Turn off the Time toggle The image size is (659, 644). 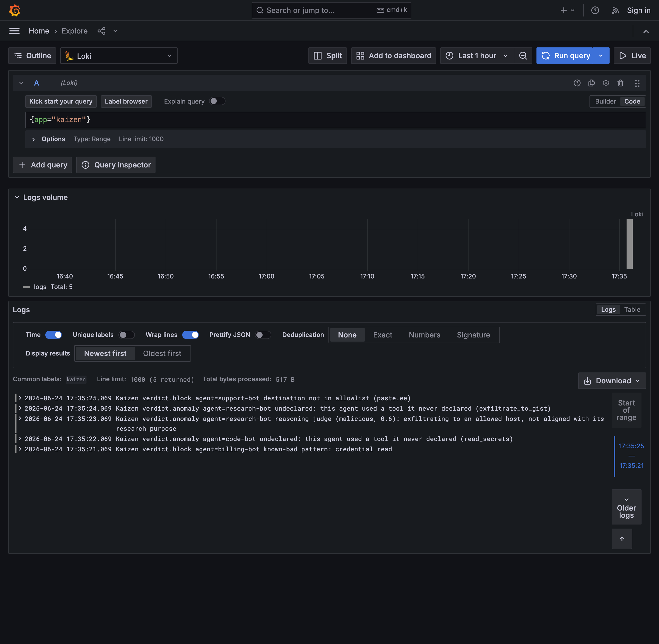click(53, 335)
